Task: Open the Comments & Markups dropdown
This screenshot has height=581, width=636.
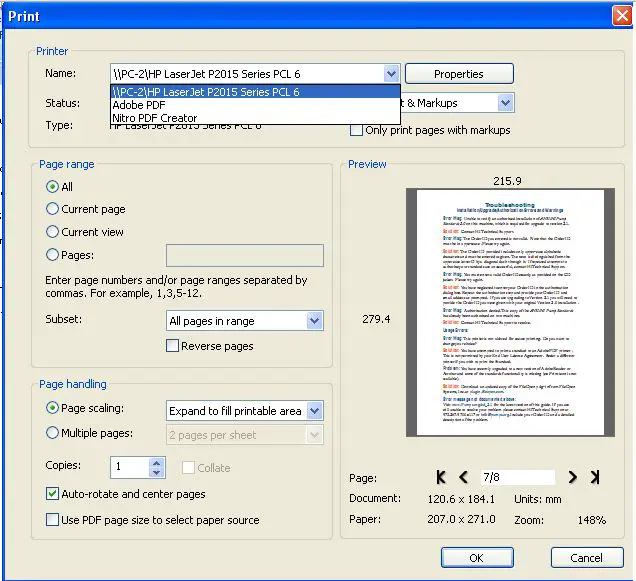Action: pyautogui.click(x=505, y=103)
